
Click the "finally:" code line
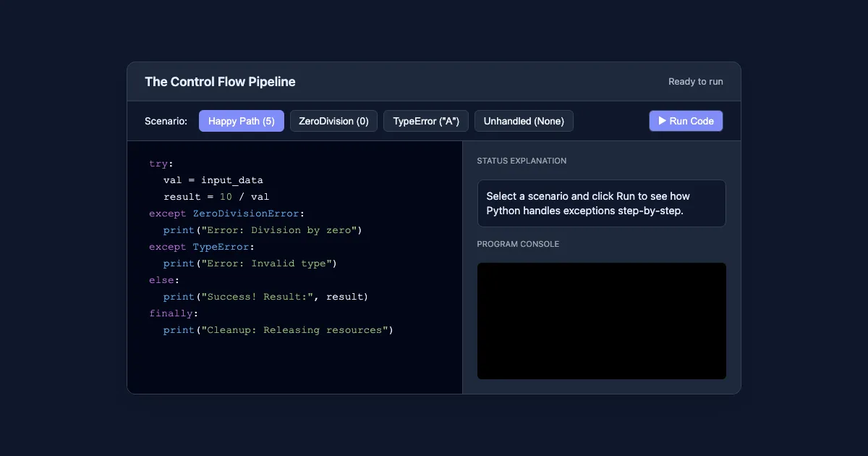click(x=173, y=313)
